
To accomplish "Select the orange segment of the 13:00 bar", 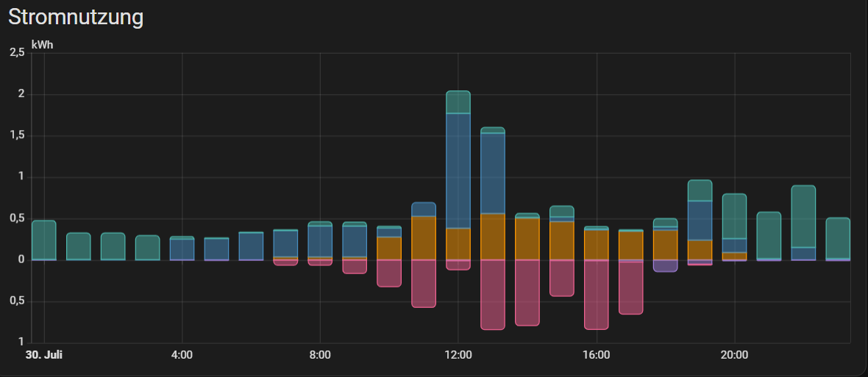I will point(493,237).
